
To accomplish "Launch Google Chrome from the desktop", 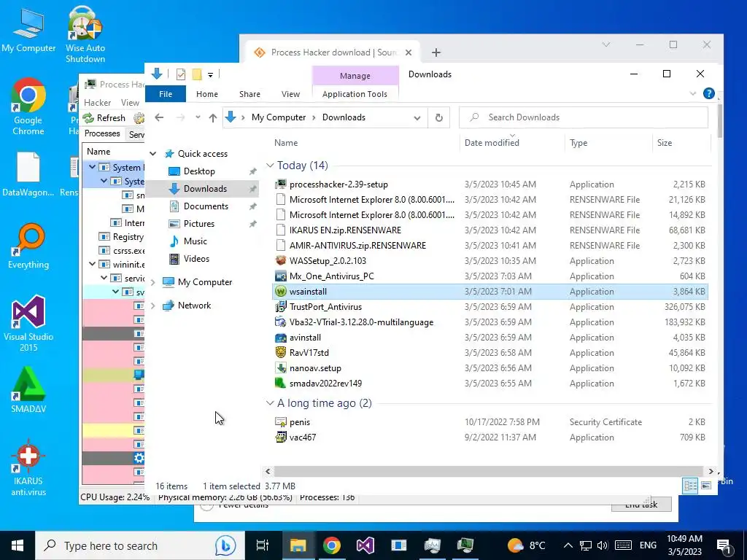I will (28, 106).
